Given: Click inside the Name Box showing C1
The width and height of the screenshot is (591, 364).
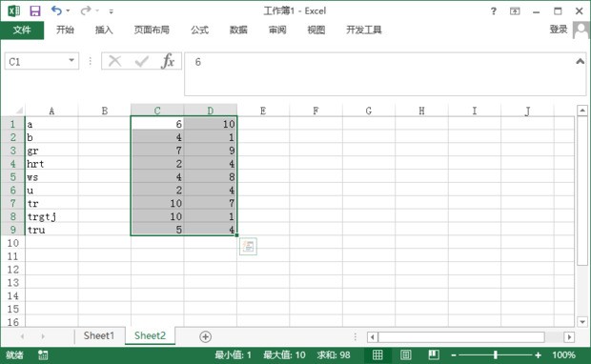Looking at the screenshot, I should click(36, 61).
